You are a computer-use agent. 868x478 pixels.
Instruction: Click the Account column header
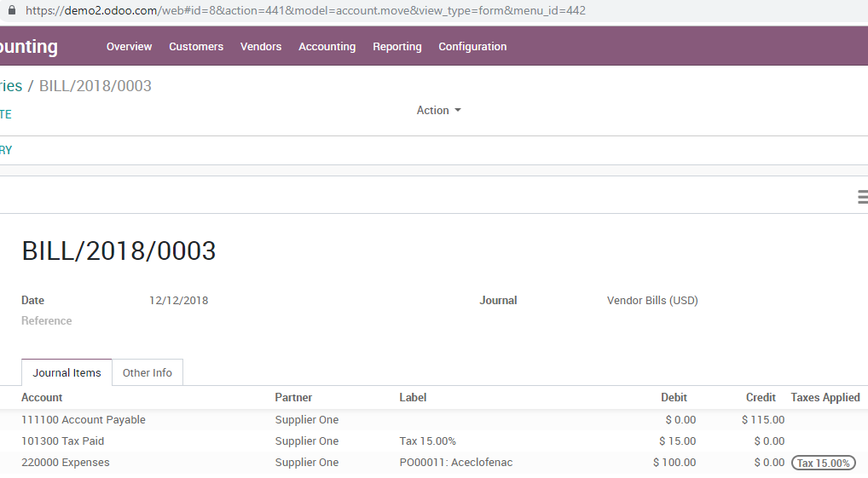click(x=42, y=397)
